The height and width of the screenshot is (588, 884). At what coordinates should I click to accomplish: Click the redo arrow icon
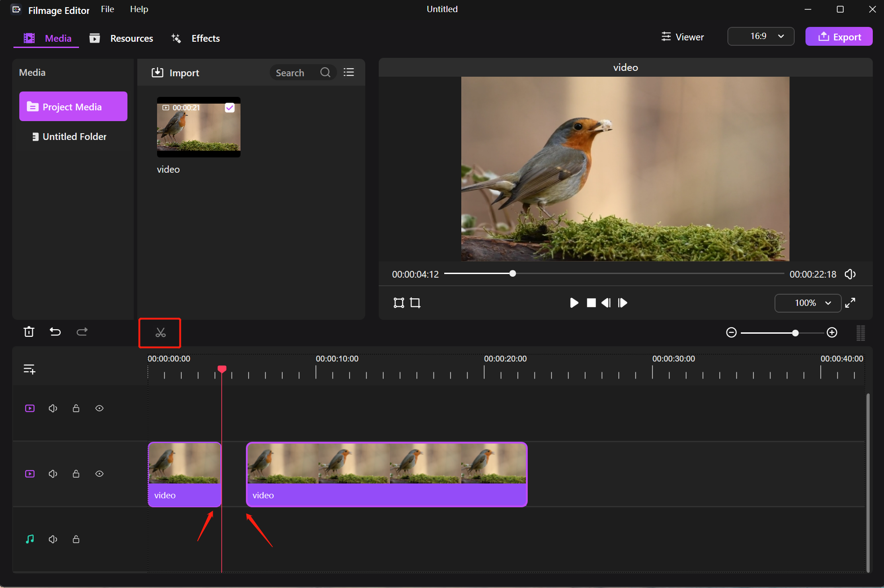82,332
